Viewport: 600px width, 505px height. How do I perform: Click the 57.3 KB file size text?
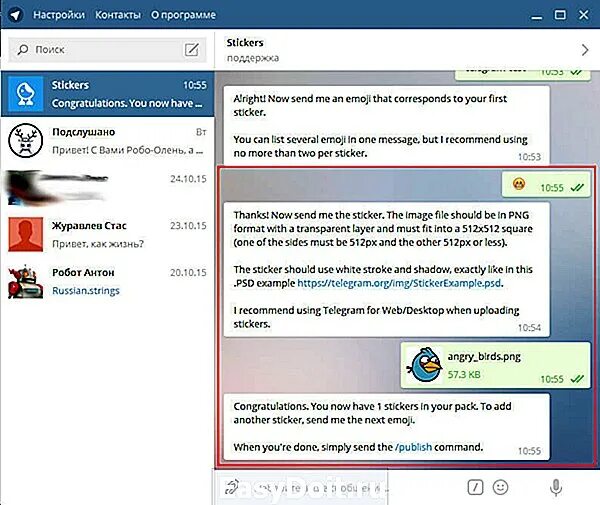pos(464,374)
